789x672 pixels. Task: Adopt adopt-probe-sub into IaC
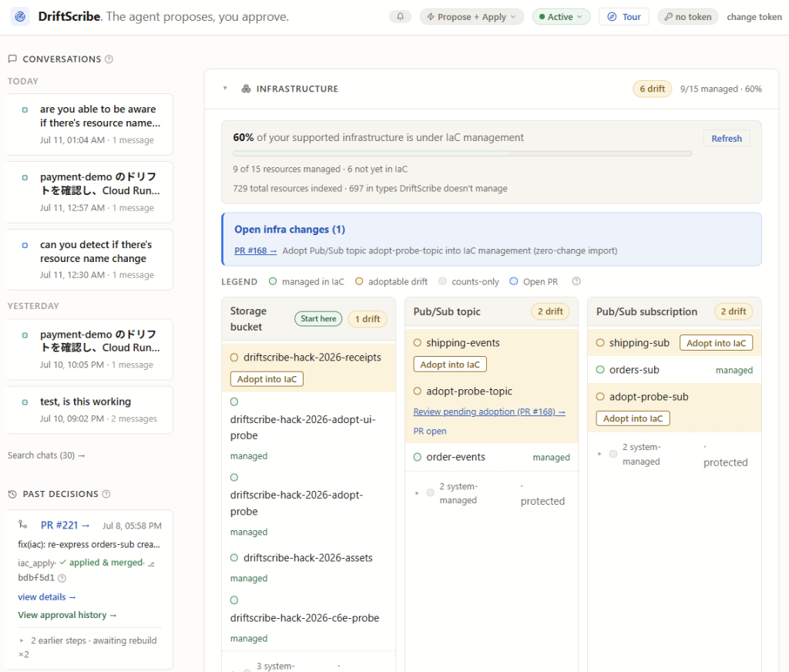633,418
